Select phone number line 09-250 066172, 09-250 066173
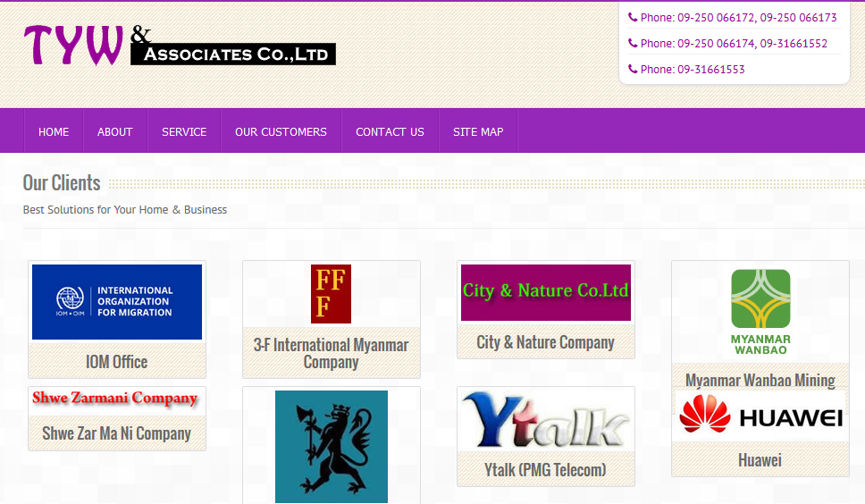 point(739,18)
